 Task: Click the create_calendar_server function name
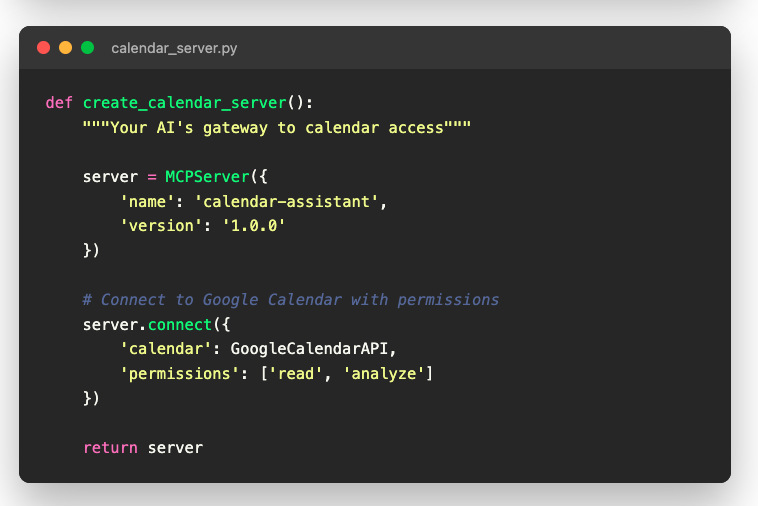pos(185,103)
